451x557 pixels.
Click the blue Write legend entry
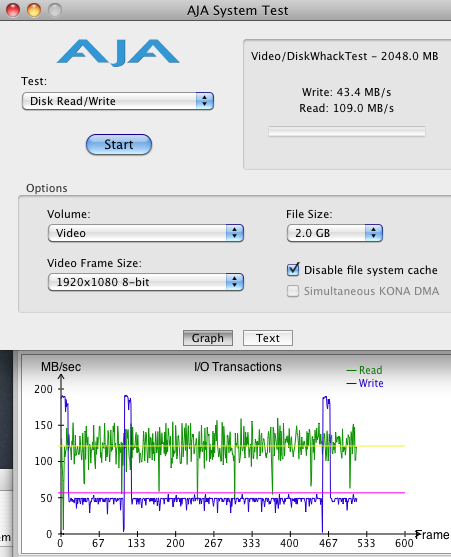click(365, 383)
